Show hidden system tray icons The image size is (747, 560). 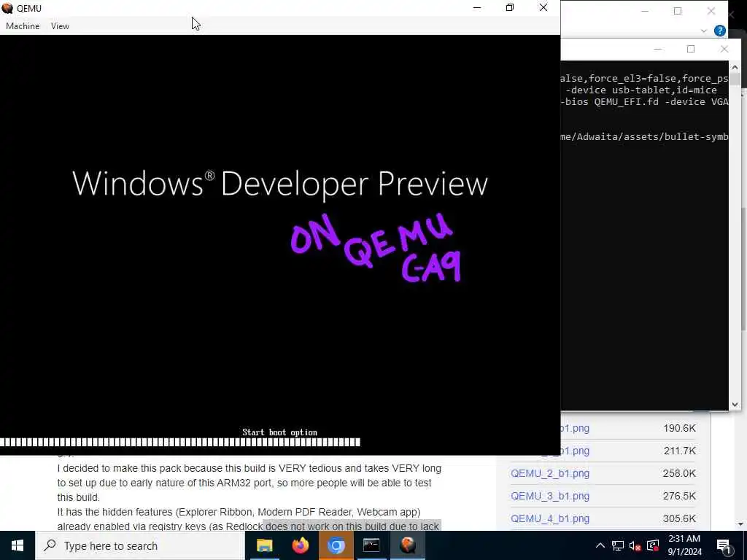[x=600, y=545]
